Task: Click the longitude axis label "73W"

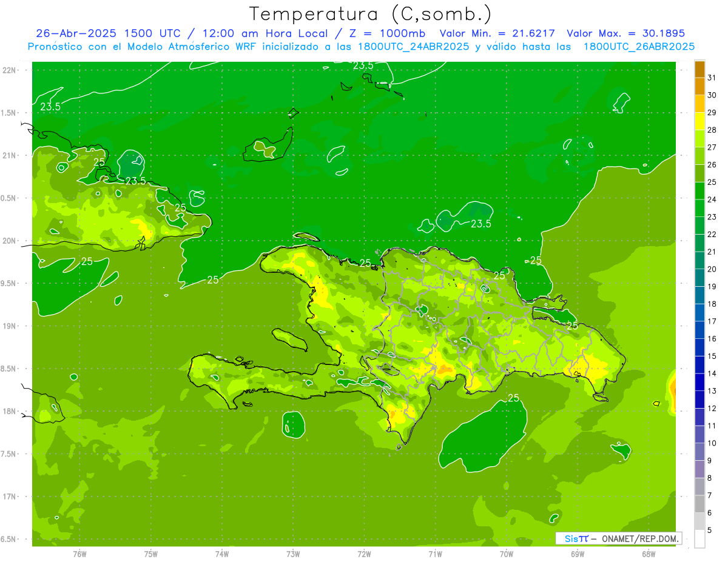Action: coord(293,554)
